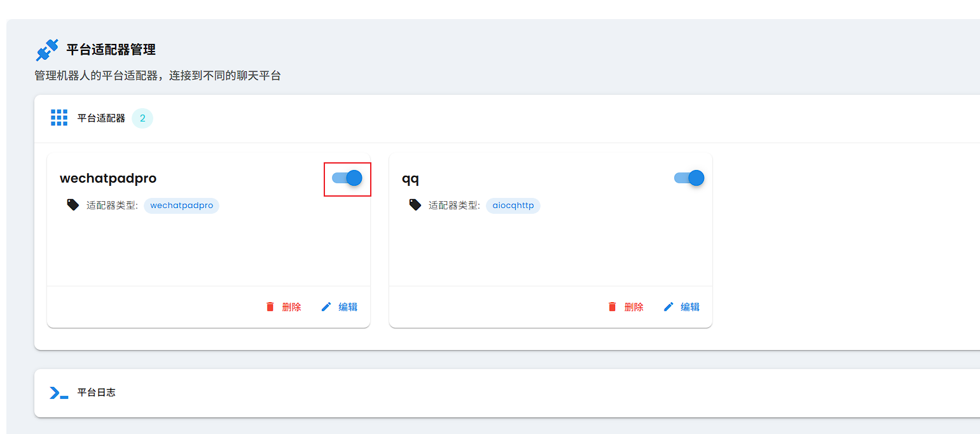Click the pencil icon on wechatpadpro card
This screenshot has height=434, width=980.
[x=326, y=307]
